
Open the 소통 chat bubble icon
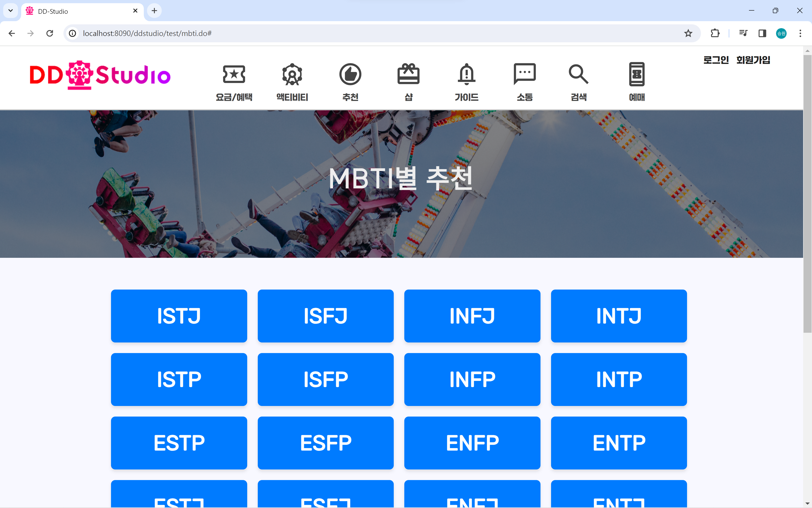(524, 74)
